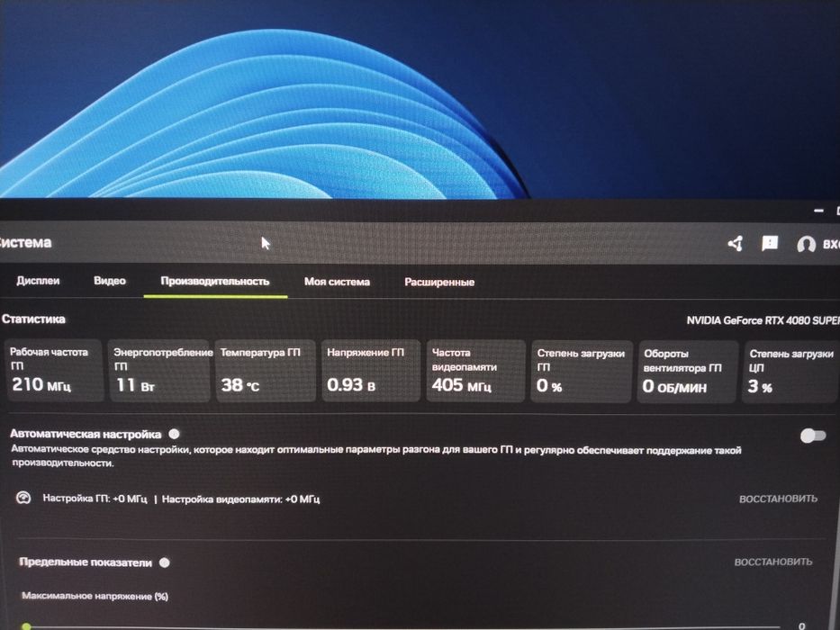840x630 pixels.
Task: Go to the Расширенные tab
Action: [439, 283]
